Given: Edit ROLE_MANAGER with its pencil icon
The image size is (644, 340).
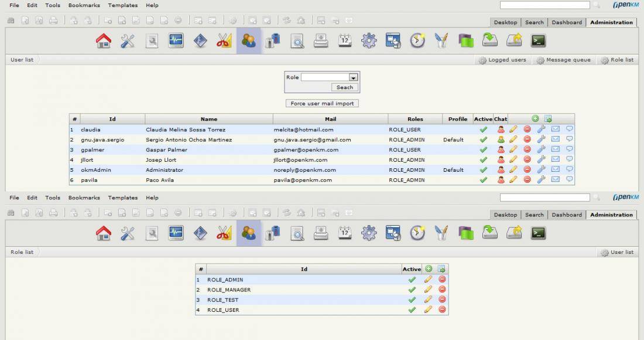Looking at the screenshot, I should click(428, 290).
